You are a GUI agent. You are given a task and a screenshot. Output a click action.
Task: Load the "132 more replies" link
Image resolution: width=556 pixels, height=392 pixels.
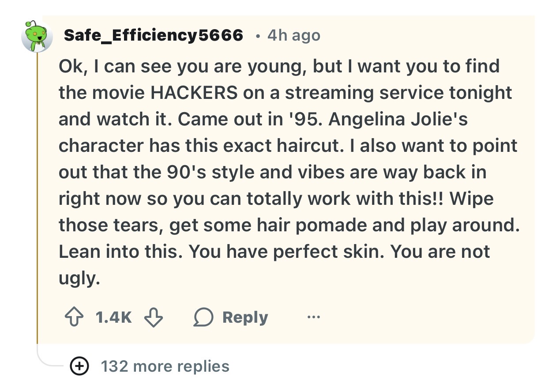[x=165, y=366]
